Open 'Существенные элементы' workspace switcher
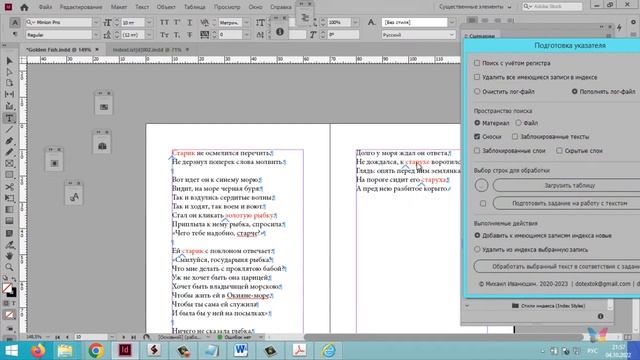The width and height of the screenshot is (640, 360). pyautogui.click(x=475, y=7)
